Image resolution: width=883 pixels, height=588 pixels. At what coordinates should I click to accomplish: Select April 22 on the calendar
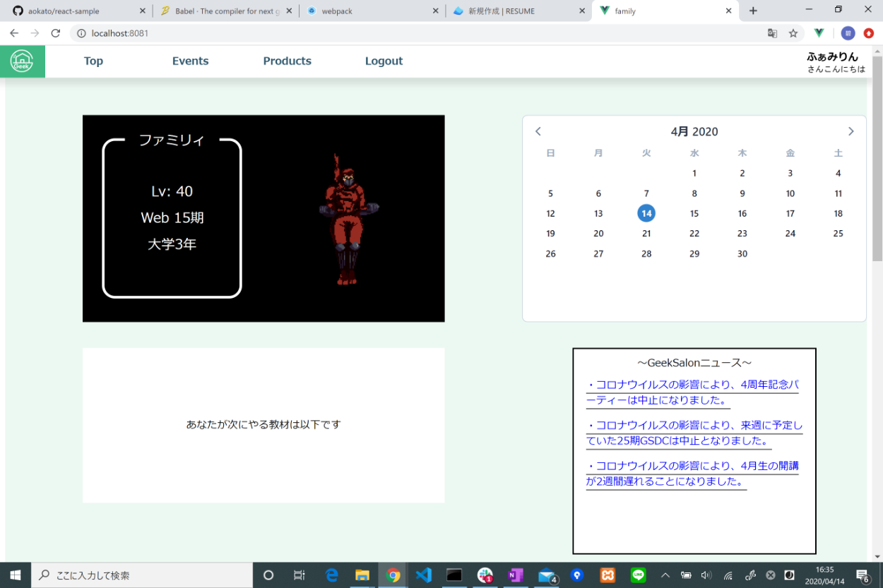[x=694, y=234]
